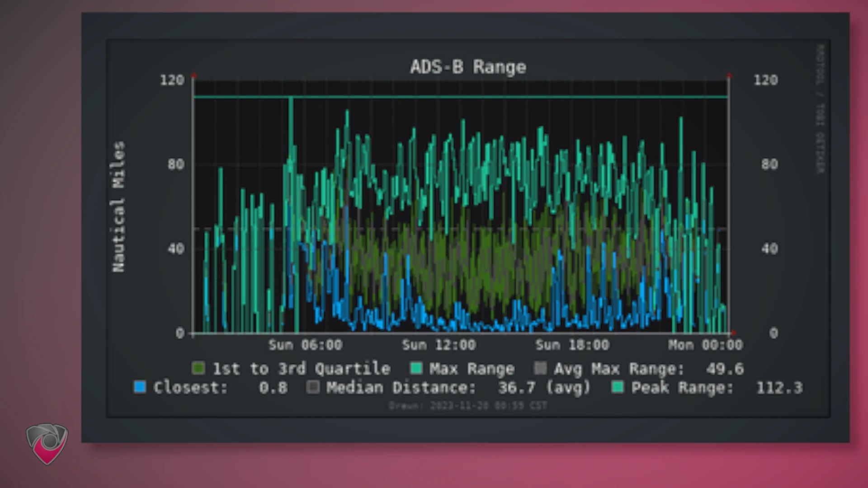Click the Sun 18:00 time axis label
Image resolution: width=868 pixels, height=488 pixels.
click(x=572, y=345)
